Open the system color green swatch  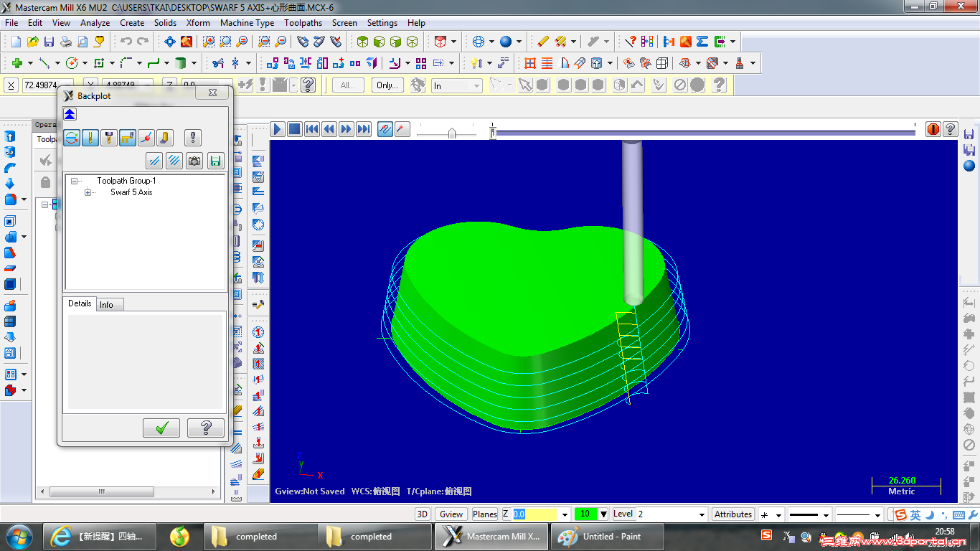[585, 514]
